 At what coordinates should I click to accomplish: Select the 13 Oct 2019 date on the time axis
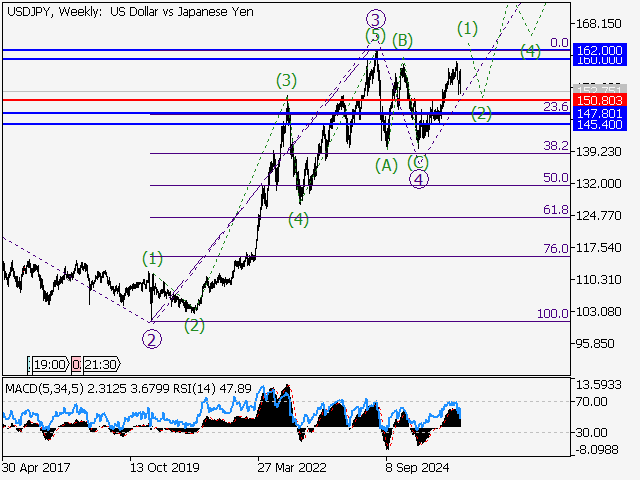click(x=164, y=467)
